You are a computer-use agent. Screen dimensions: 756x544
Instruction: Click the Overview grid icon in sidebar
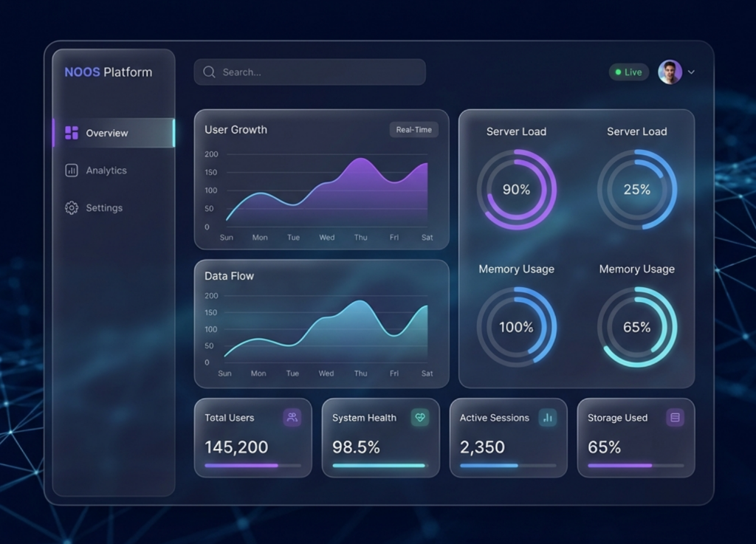coord(72,133)
